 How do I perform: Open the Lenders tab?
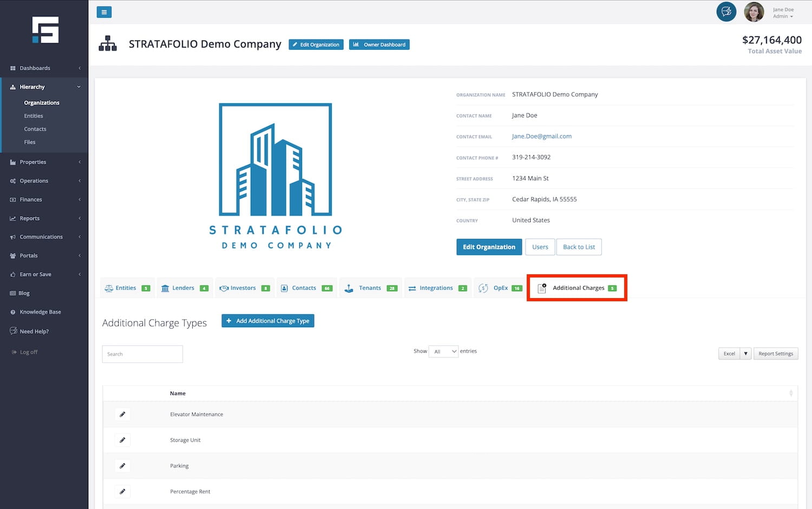tap(184, 288)
